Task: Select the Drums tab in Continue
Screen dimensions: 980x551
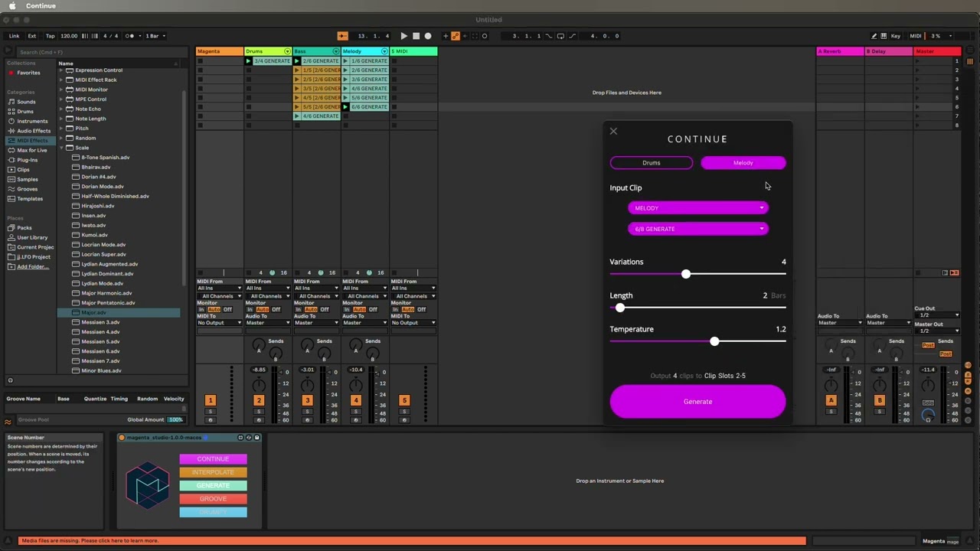Action: pyautogui.click(x=652, y=163)
